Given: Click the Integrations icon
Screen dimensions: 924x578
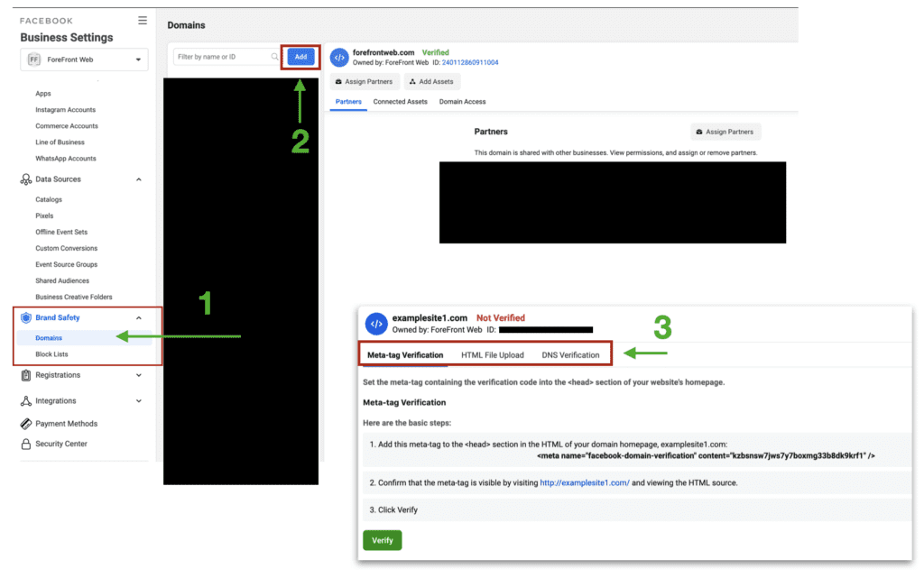Looking at the screenshot, I should coord(26,401).
